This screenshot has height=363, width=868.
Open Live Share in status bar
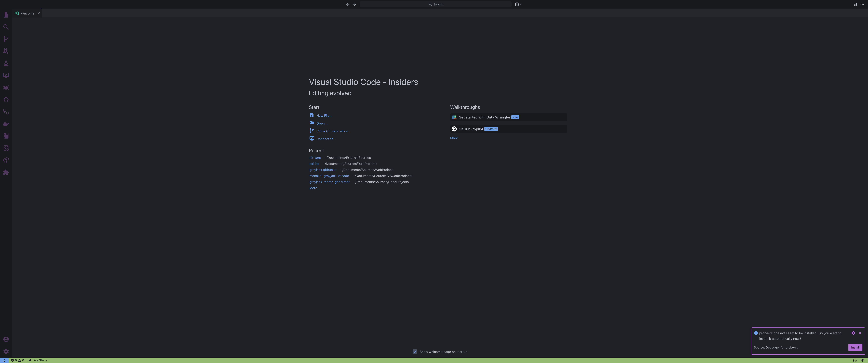(x=38, y=360)
